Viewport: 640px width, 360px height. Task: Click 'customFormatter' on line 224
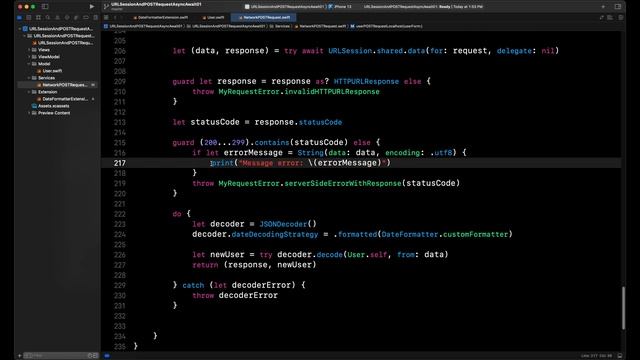click(475, 234)
